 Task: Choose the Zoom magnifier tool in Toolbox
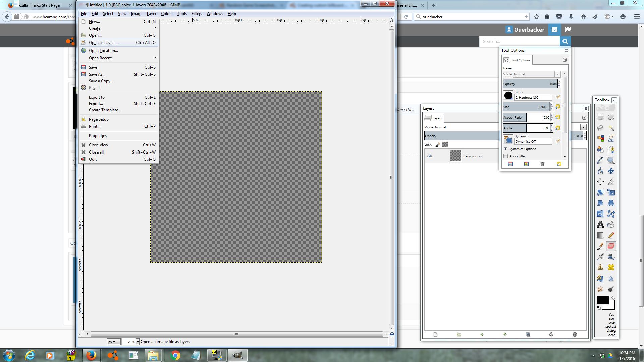click(x=611, y=160)
